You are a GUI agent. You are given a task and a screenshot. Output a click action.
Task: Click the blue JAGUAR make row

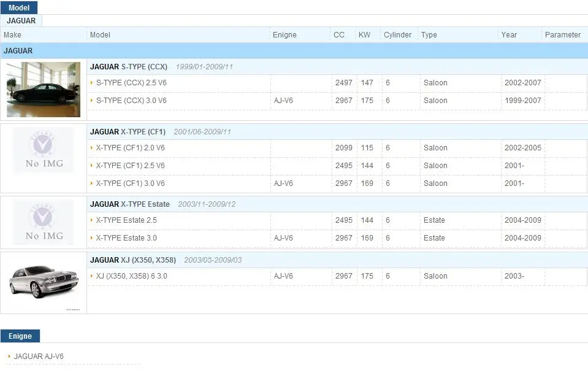click(x=294, y=51)
